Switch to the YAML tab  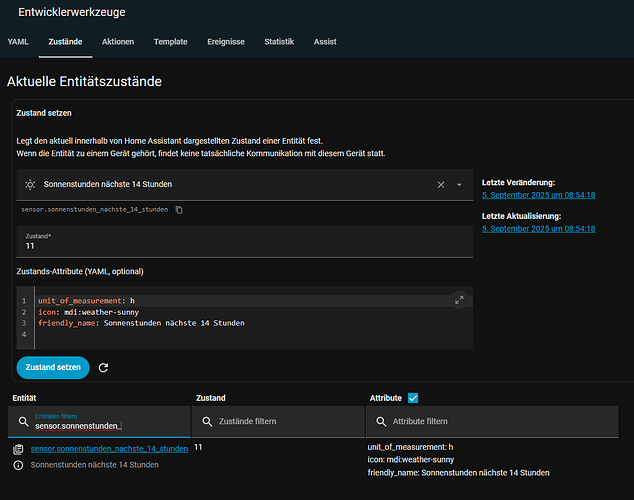click(x=18, y=42)
